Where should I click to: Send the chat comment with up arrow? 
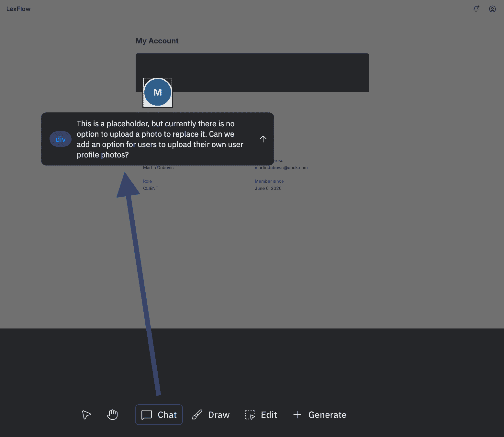(x=263, y=139)
